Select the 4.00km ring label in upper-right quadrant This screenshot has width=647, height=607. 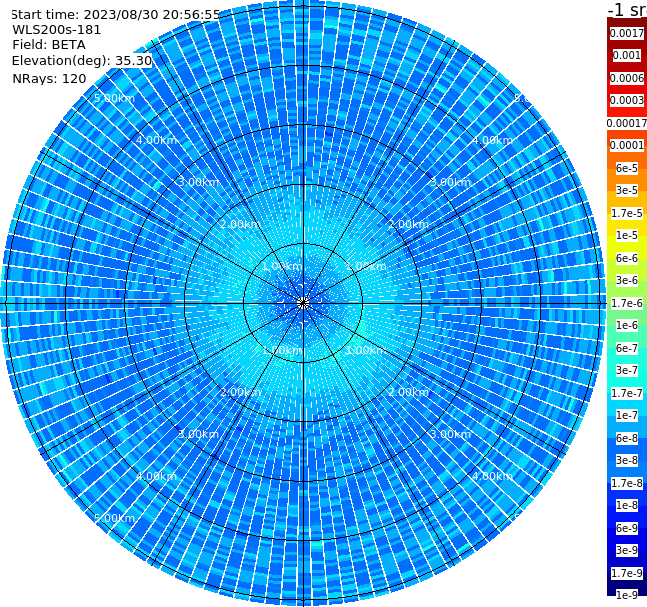(492, 140)
